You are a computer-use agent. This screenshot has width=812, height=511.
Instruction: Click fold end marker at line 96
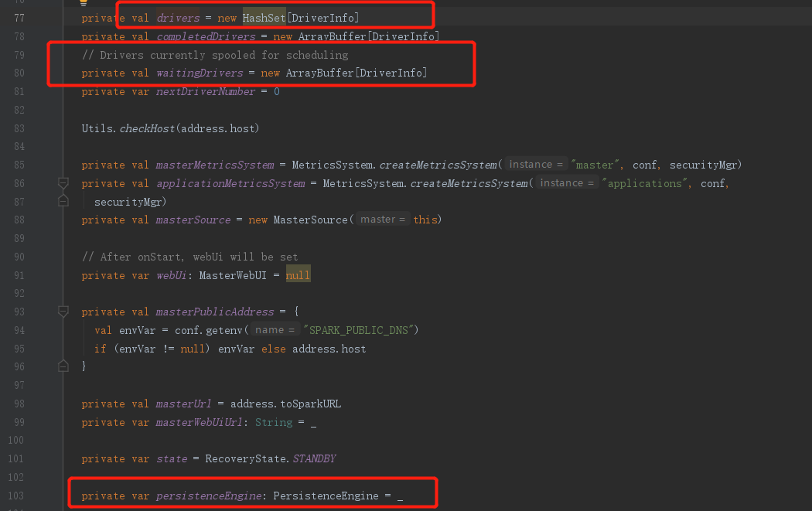(x=63, y=366)
